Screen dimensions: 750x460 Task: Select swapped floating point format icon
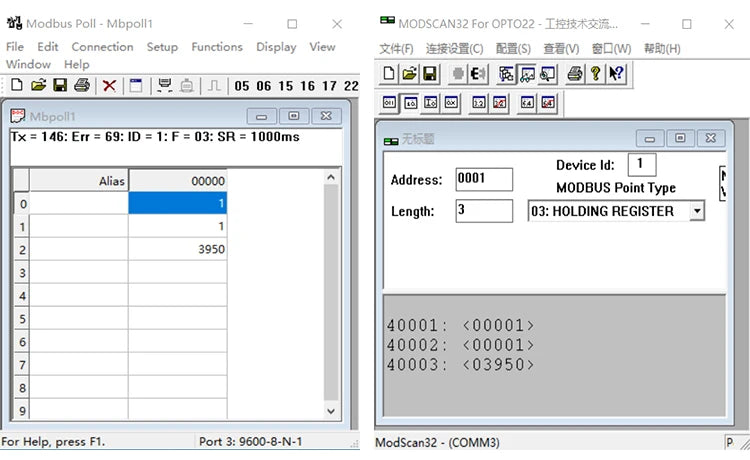(499, 102)
